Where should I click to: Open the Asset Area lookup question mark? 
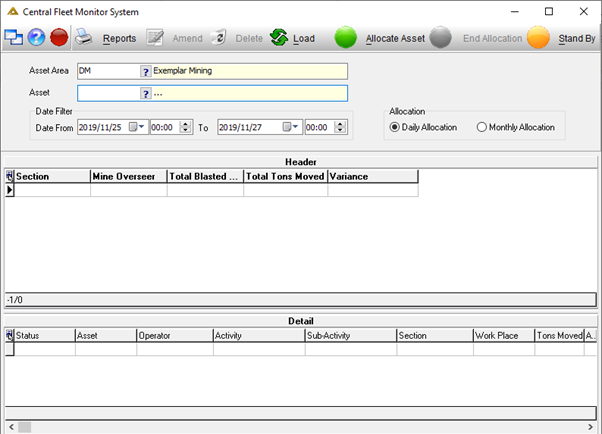point(146,71)
